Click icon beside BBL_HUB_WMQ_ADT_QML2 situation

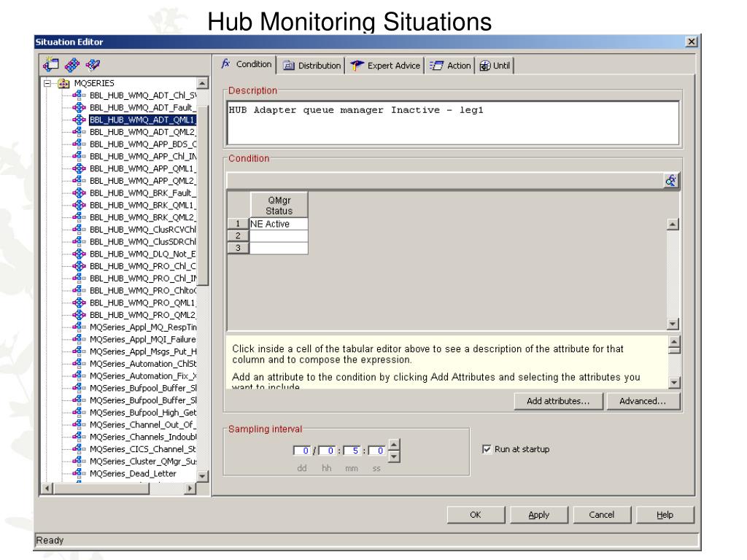pos(79,132)
